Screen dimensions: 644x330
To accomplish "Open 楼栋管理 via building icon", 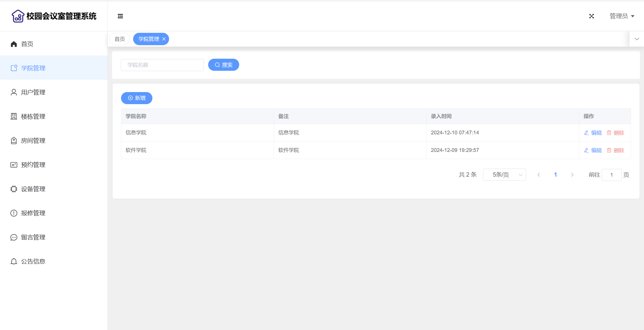I will pyautogui.click(x=14, y=117).
